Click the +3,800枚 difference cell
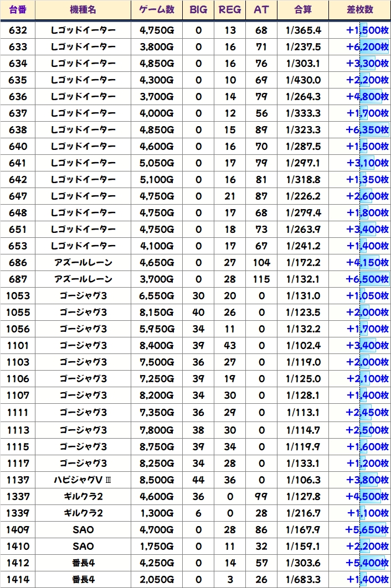Image resolution: width=391 pixels, height=588 pixels. coord(360,480)
